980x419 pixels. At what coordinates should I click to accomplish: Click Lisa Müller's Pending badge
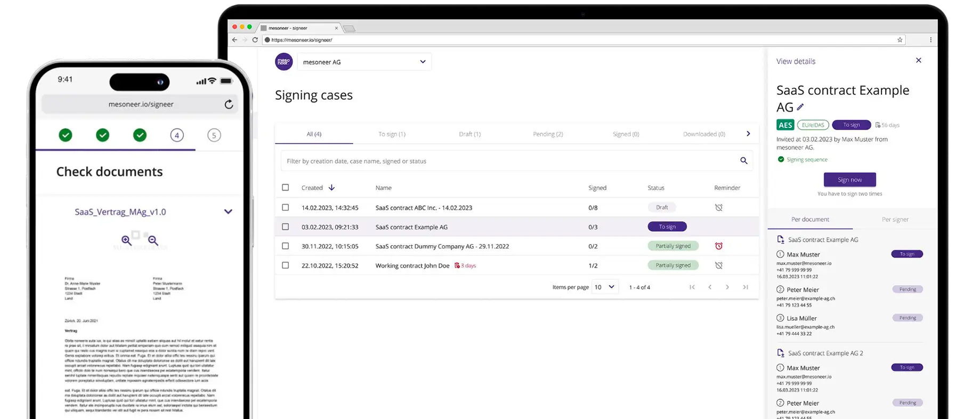pos(908,318)
